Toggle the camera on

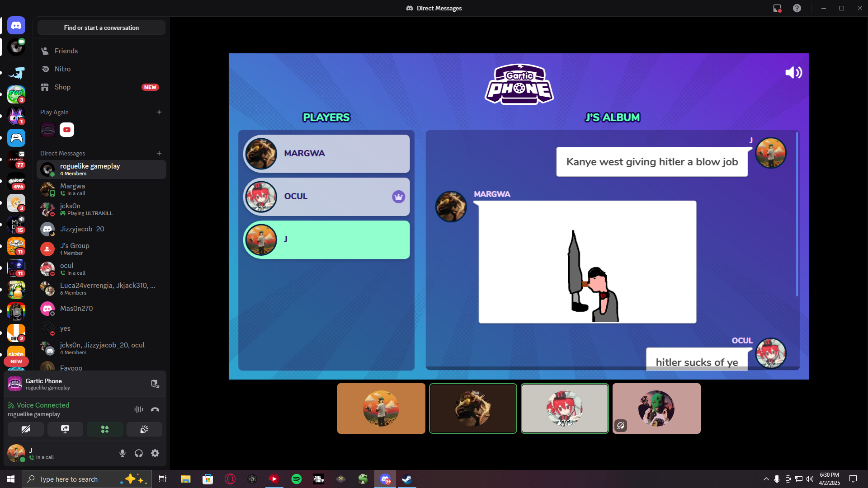tap(26, 429)
